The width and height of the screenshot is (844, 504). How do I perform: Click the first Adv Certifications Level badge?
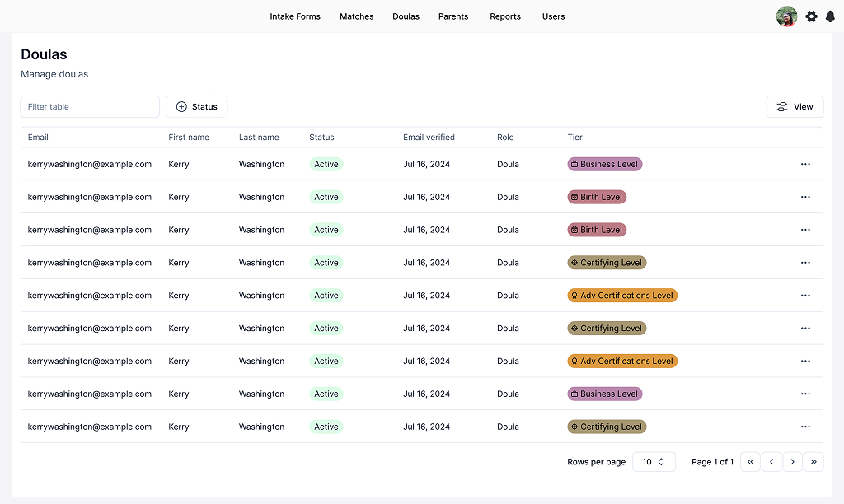click(622, 296)
